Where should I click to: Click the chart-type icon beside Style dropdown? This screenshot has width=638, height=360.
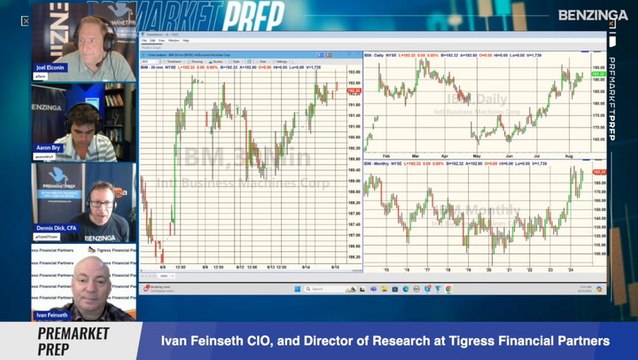tap(249, 61)
